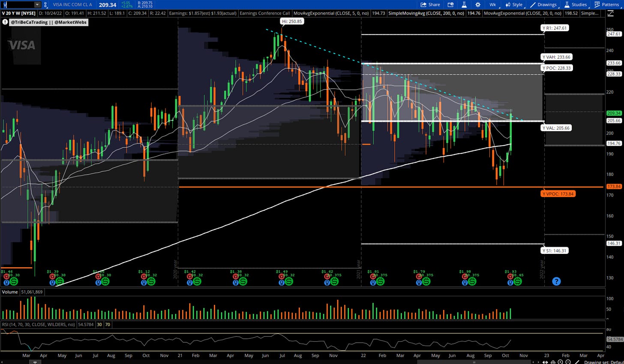Click the pan arrows icon in the bottom bar

click(x=545, y=362)
